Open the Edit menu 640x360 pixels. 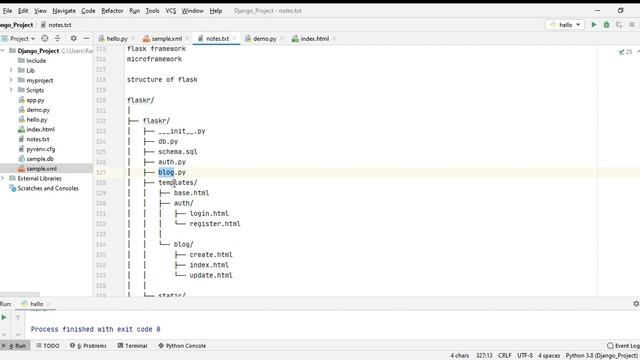[x=23, y=11]
